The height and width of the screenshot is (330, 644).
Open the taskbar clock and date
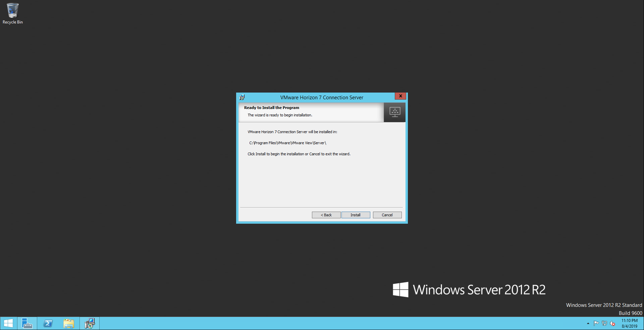630,323
